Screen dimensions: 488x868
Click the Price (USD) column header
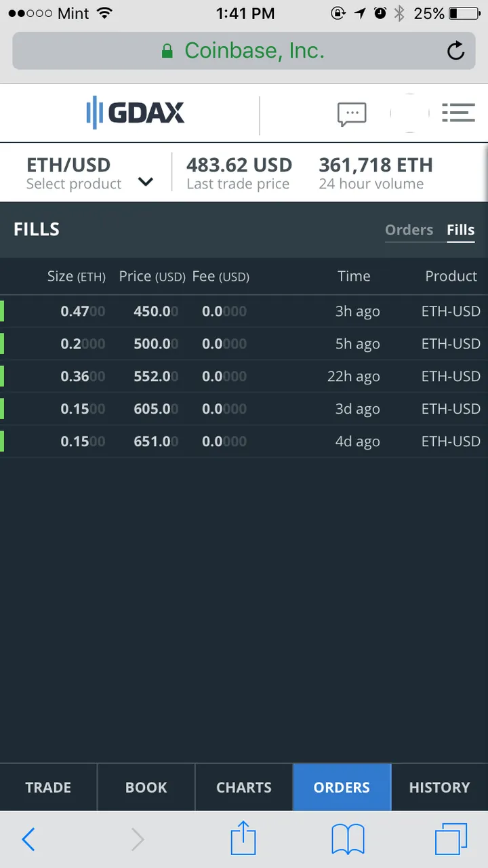click(x=152, y=276)
